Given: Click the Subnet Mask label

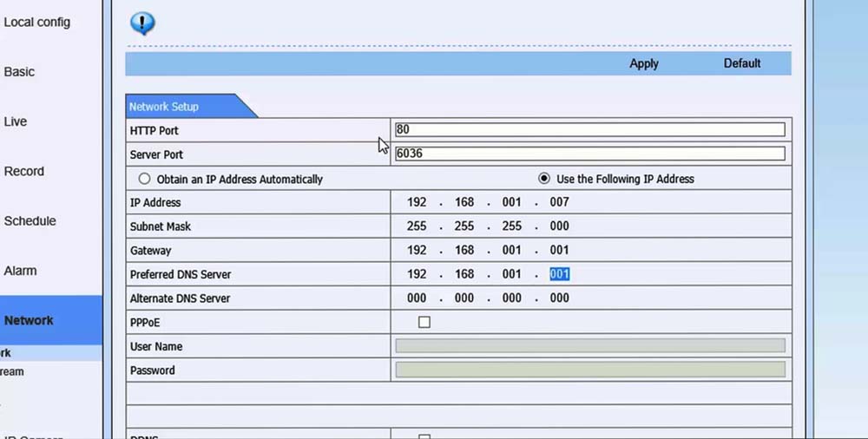Looking at the screenshot, I should coord(161,226).
